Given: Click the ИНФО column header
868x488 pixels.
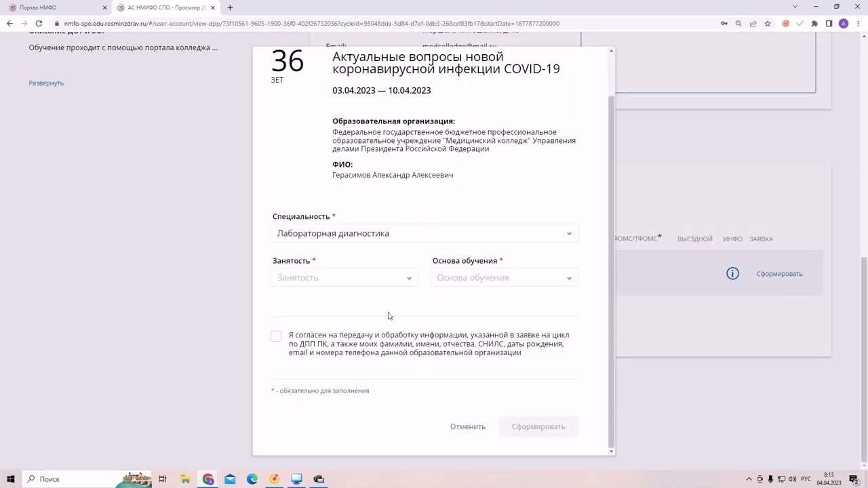Looking at the screenshot, I should point(732,239).
